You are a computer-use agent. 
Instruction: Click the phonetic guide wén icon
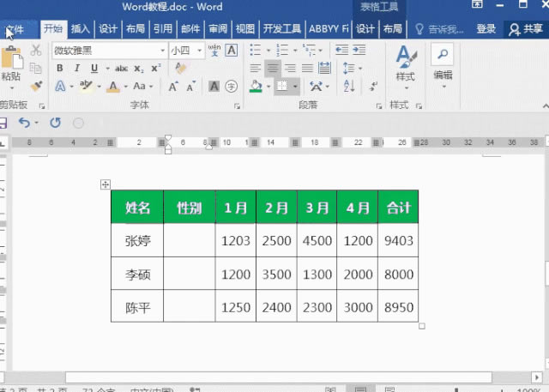[x=214, y=51]
